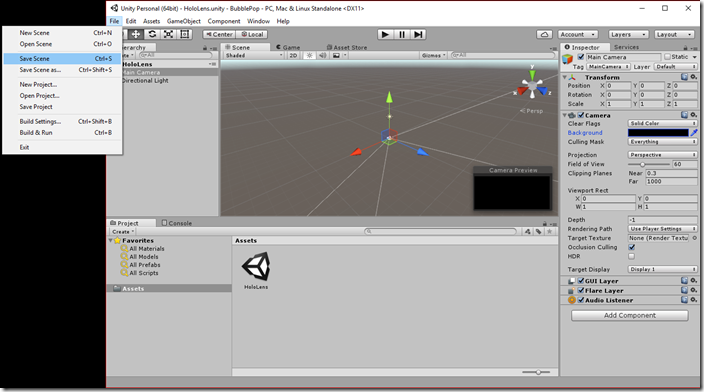Screen dimensions: 704x392
Task: Select the Rotate tool icon
Action: (x=152, y=34)
